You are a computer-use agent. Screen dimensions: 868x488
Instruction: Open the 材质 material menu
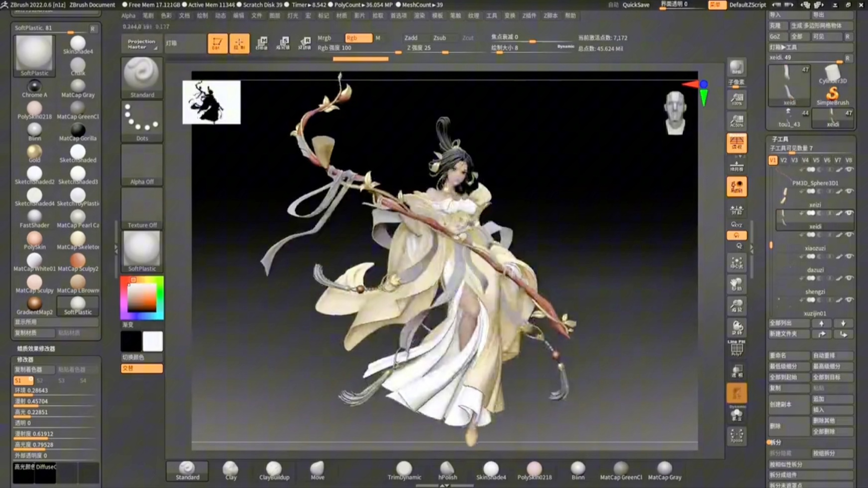[x=341, y=16]
